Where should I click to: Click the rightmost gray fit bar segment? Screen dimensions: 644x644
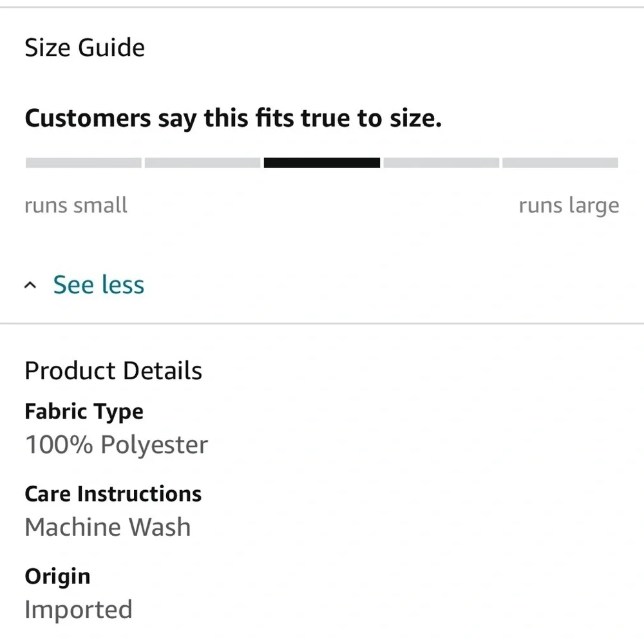(560, 163)
